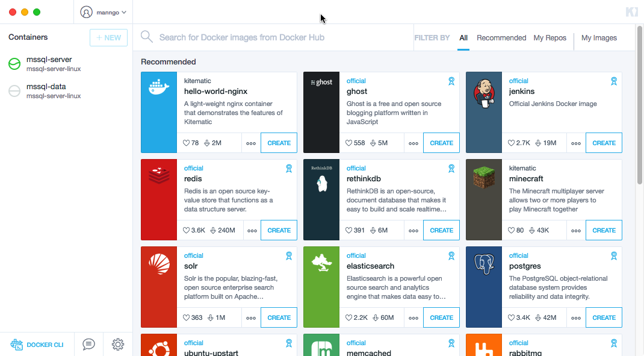This screenshot has width=644, height=356.
Task: Click the vertical scrollbar of the image list
Action: (639, 105)
